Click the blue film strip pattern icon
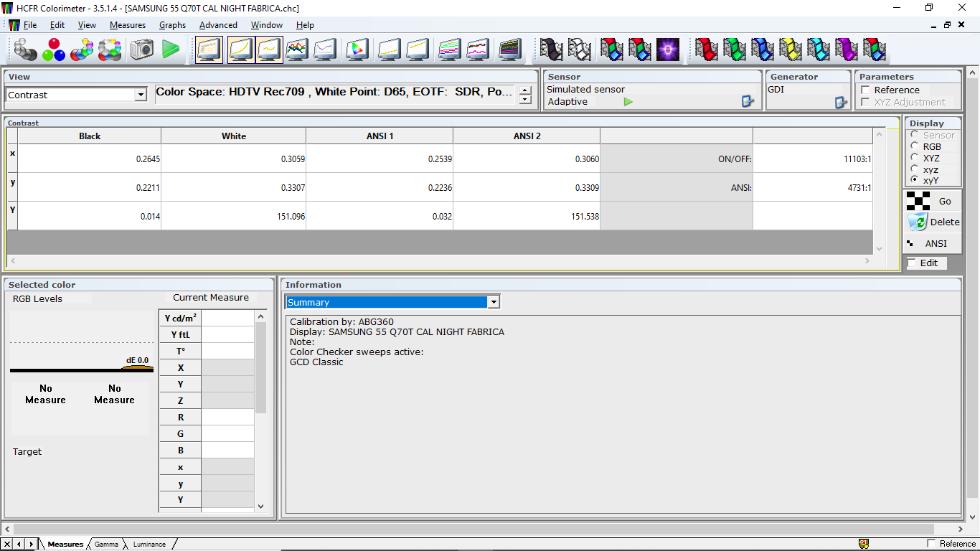 tap(763, 50)
